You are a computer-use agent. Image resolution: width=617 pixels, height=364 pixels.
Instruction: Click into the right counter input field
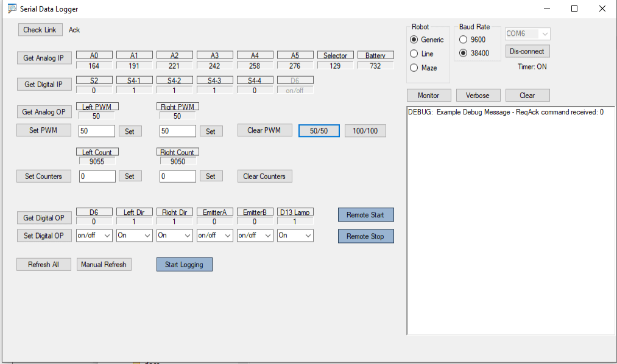pyautogui.click(x=177, y=177)
